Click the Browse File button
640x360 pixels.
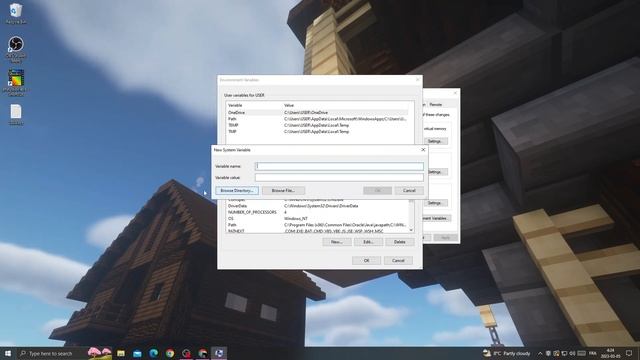click(283, 191)
